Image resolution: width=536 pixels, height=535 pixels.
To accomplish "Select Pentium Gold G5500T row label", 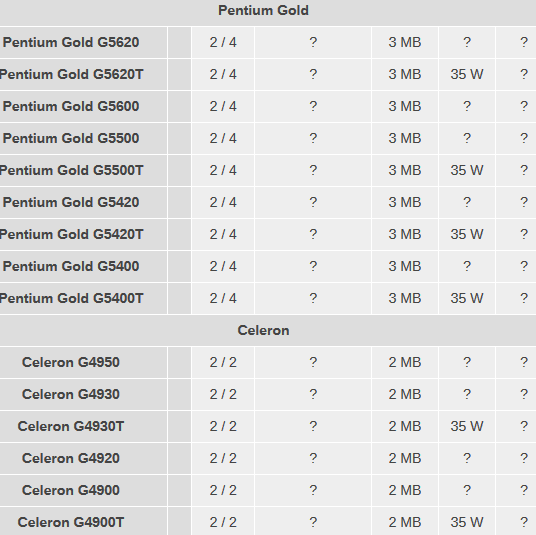I will pyautogui.click(x=71, y=171).
